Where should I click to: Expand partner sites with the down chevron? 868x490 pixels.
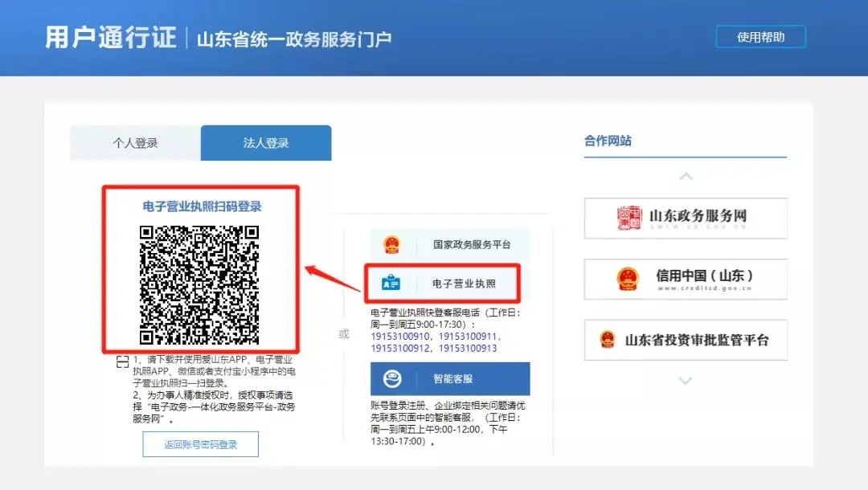(685, 381)
